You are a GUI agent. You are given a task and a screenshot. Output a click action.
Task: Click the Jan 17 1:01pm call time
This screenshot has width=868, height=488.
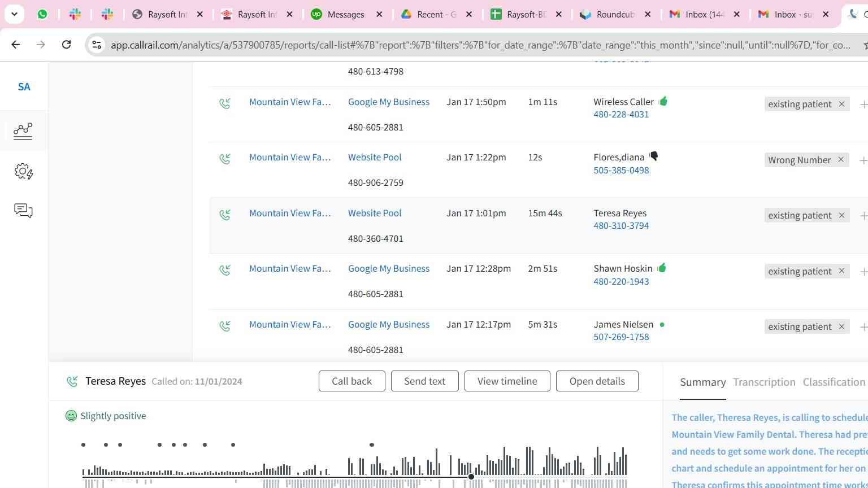(476, 213)
